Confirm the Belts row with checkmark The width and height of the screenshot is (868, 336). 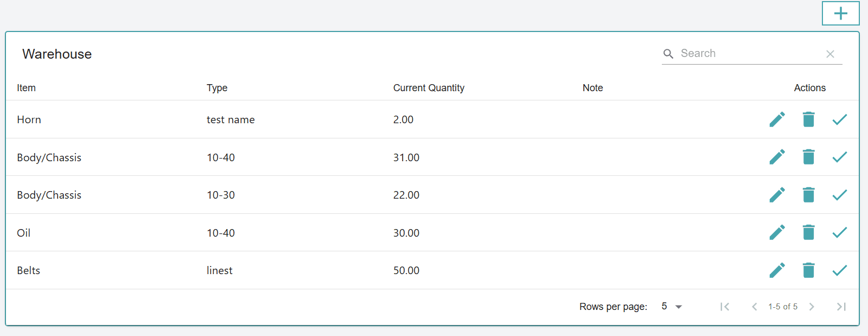point(839,270)
